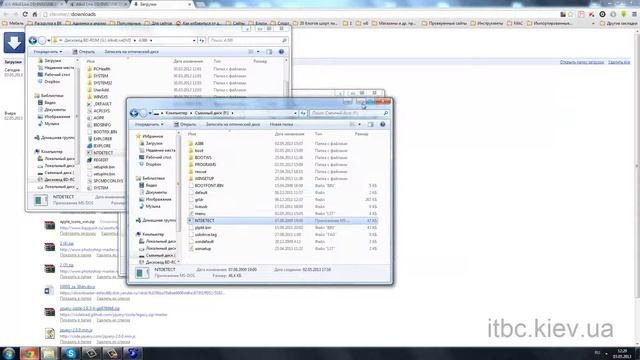Open Organize dropdown in A386 window

(48, 52)
